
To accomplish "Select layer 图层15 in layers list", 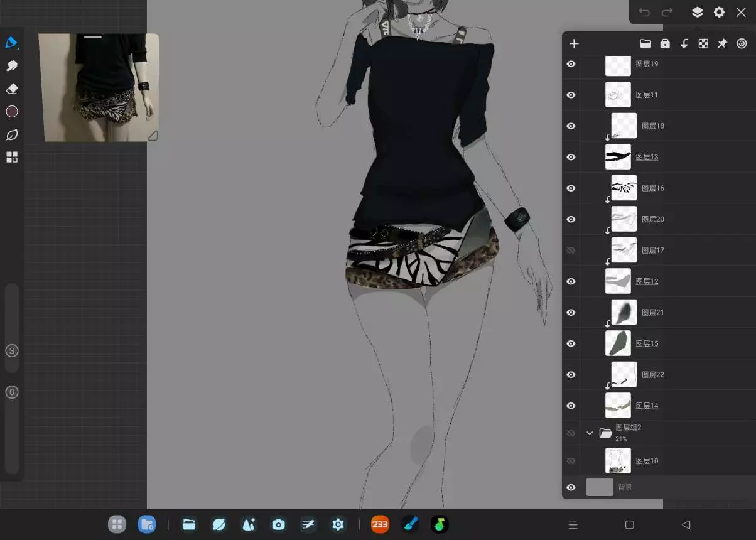I will coord(647,343).
